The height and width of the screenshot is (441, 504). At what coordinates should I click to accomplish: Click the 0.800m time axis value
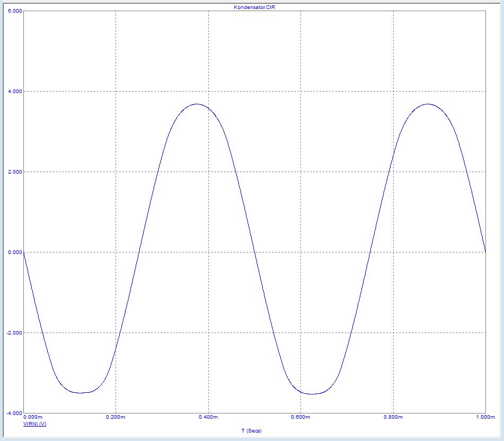click(x=393, y=417)
